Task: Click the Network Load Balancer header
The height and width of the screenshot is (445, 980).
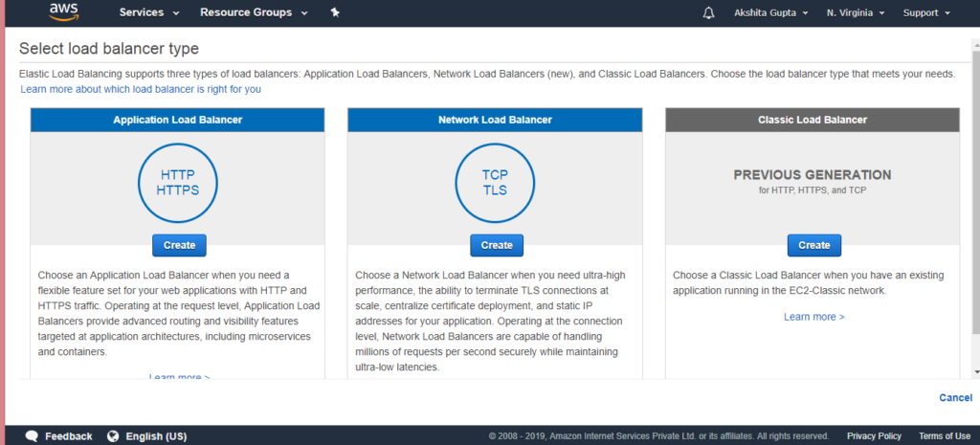Action: click(495, 120)
